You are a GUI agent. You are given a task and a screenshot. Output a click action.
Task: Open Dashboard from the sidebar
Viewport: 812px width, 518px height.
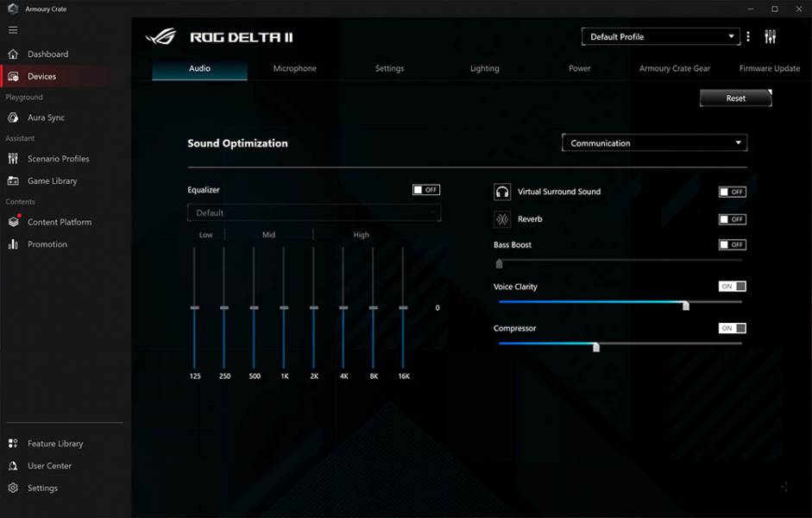tap(47, 54)
